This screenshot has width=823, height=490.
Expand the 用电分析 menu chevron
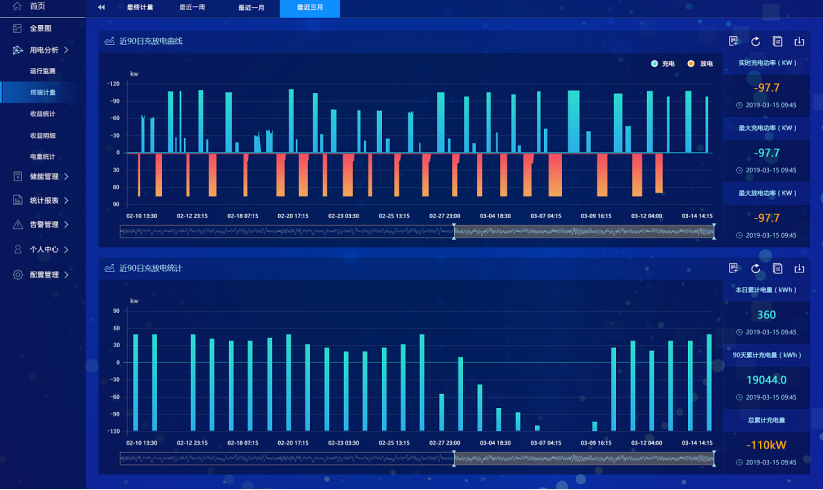[x=67, y=50]
